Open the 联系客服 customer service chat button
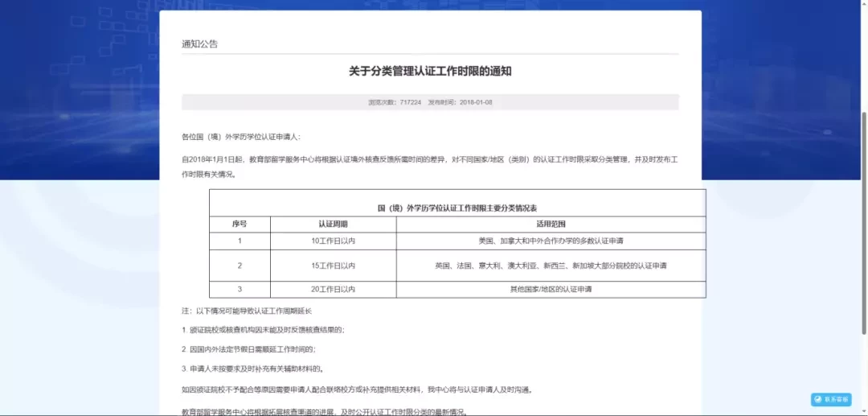This screenshot has width=868, height=416. (x=831, y=399)
